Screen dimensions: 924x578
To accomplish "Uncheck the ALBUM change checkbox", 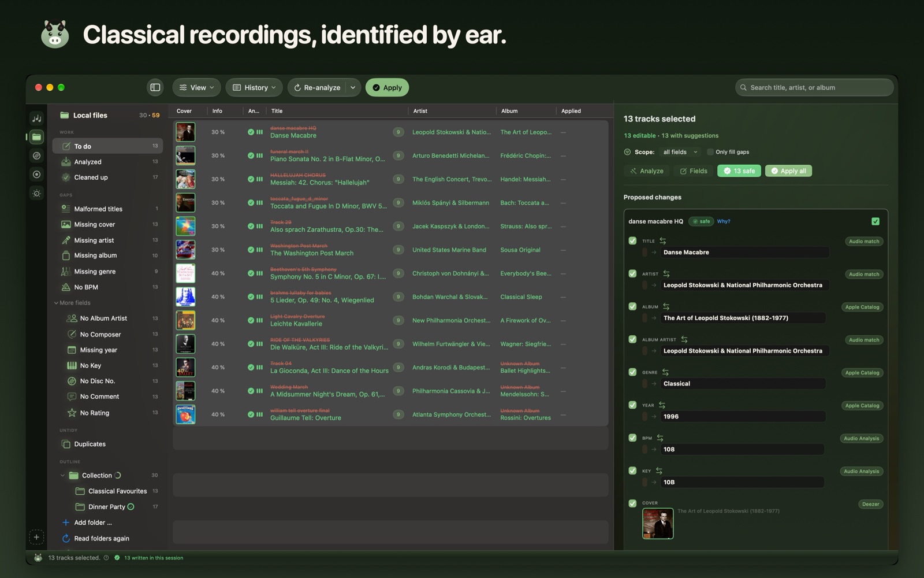I will pyautogui.click(x=632, y=306).
